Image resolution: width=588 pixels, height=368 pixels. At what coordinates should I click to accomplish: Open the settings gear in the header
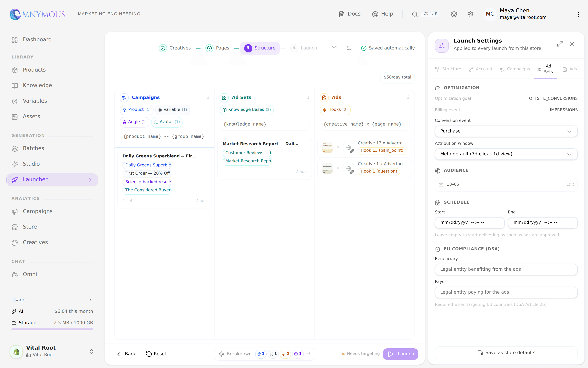(470, 14)
